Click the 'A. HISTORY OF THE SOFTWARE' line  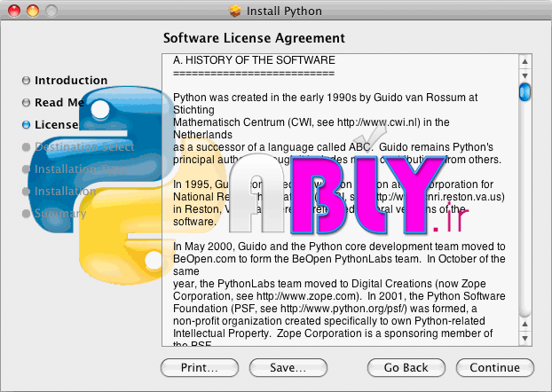254,60
